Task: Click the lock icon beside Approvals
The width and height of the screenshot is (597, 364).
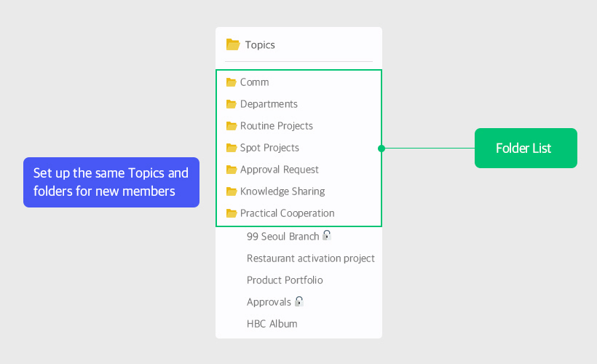Action: point(299,301)
